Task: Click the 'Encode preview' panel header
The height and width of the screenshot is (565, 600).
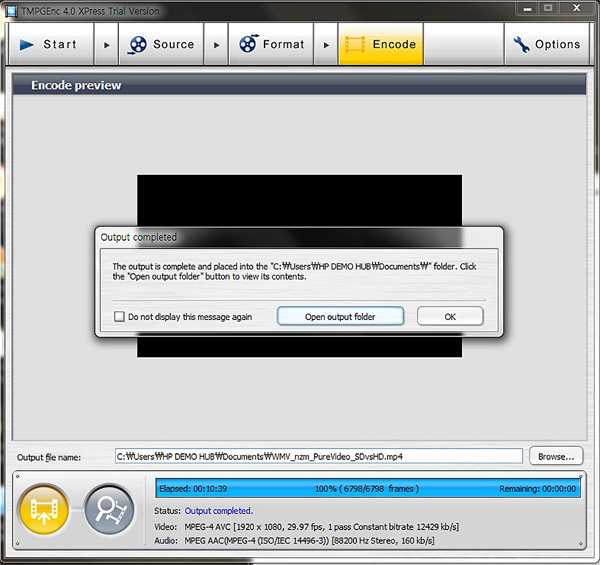Action: point(299,85)
